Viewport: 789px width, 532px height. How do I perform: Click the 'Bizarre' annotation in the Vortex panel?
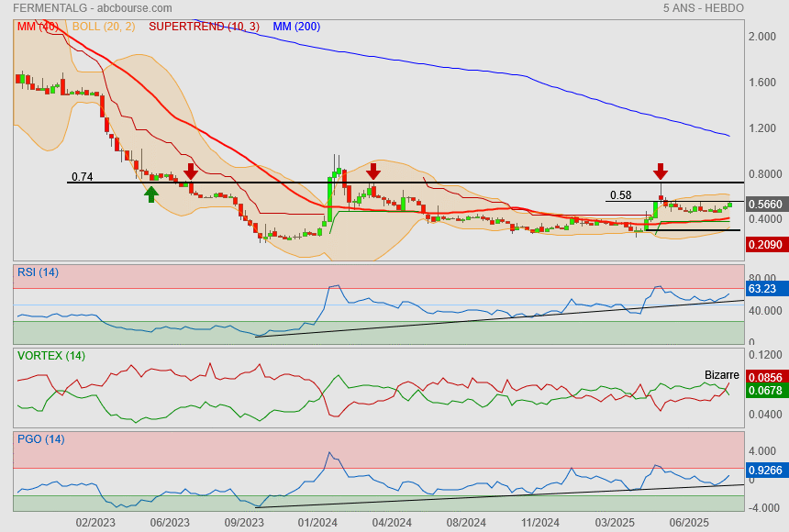(722, 375)
